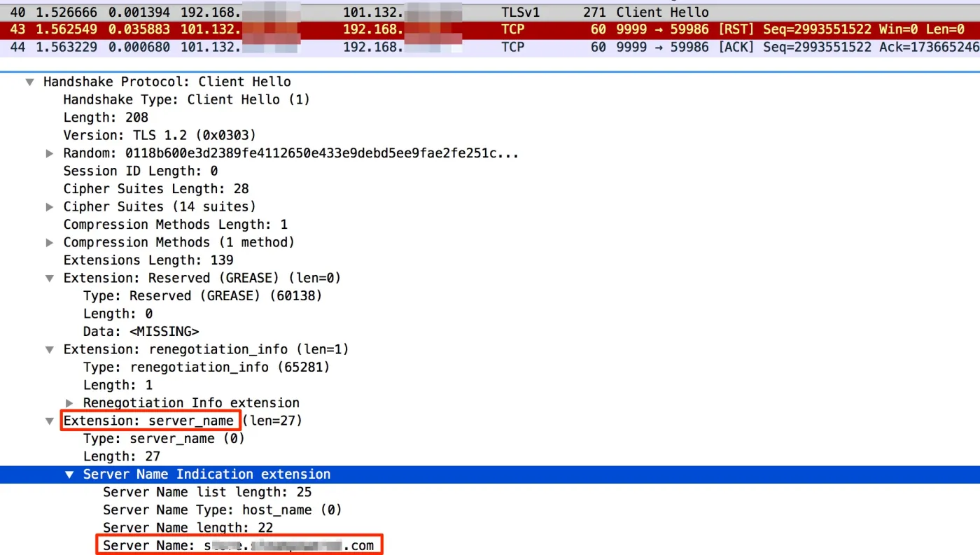Screen dimensions: 980x555
Task: Collapse the Server Name Indication extension node
Action: click(69, 475)
